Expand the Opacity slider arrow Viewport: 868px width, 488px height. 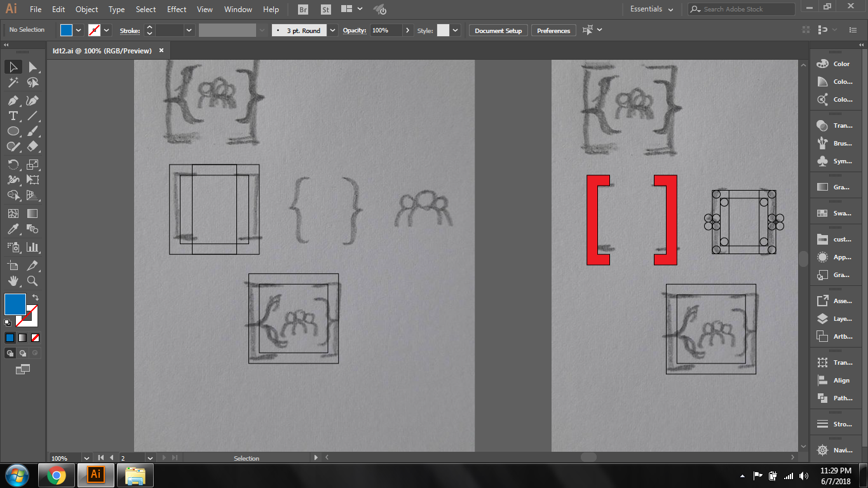coord(407,30)
